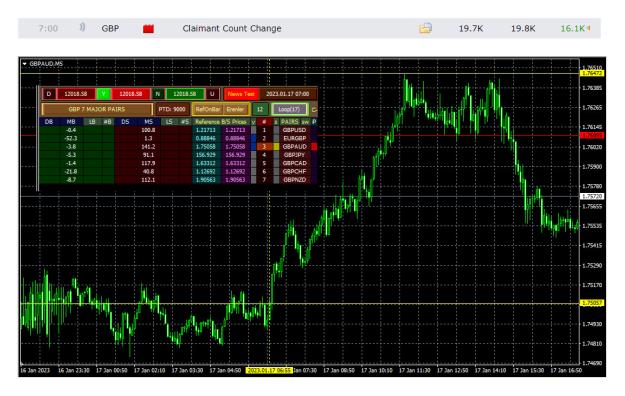Click the DS column header
Viewport: 625px width, 396px height.
[x=125, y=122]
